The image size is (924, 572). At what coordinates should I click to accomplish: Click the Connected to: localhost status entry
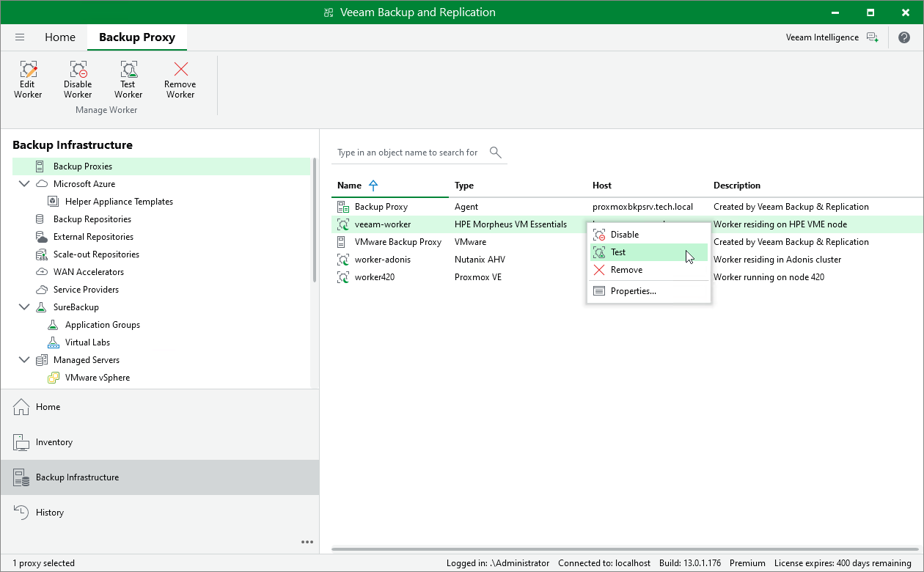pyautogui.click(x=604, y=563)
